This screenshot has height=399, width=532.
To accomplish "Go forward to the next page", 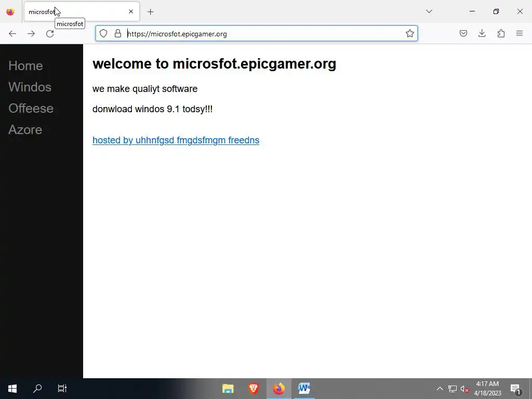I will pyautogui.click(x=31, y=34).
